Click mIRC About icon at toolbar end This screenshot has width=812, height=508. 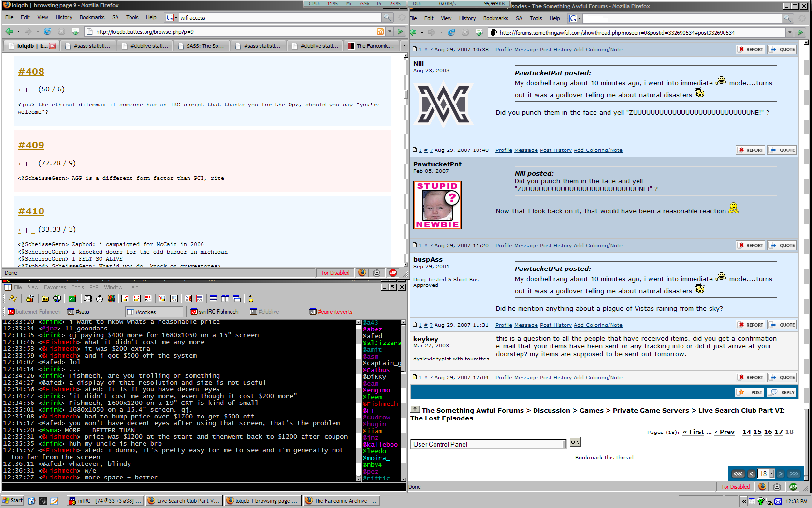click(251, 299)
